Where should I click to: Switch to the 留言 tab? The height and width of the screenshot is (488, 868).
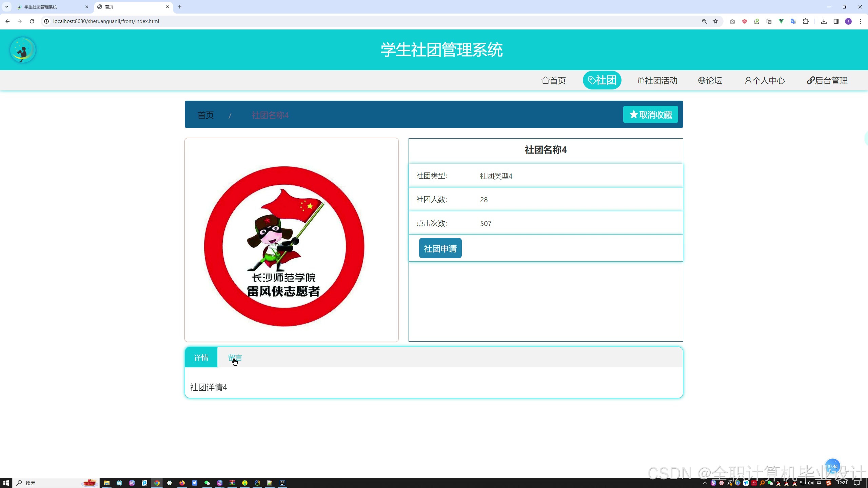235,358
